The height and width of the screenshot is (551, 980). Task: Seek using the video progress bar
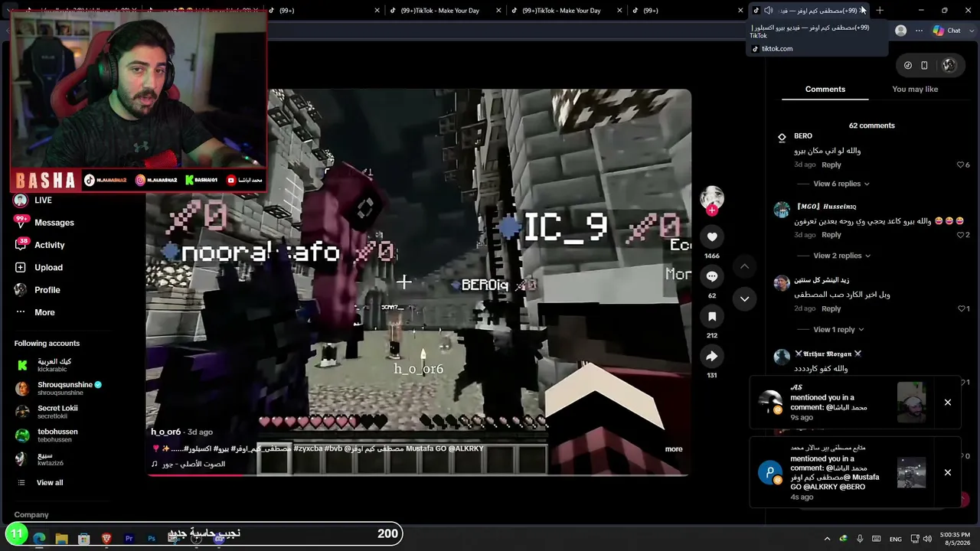[x=418, y=474]
